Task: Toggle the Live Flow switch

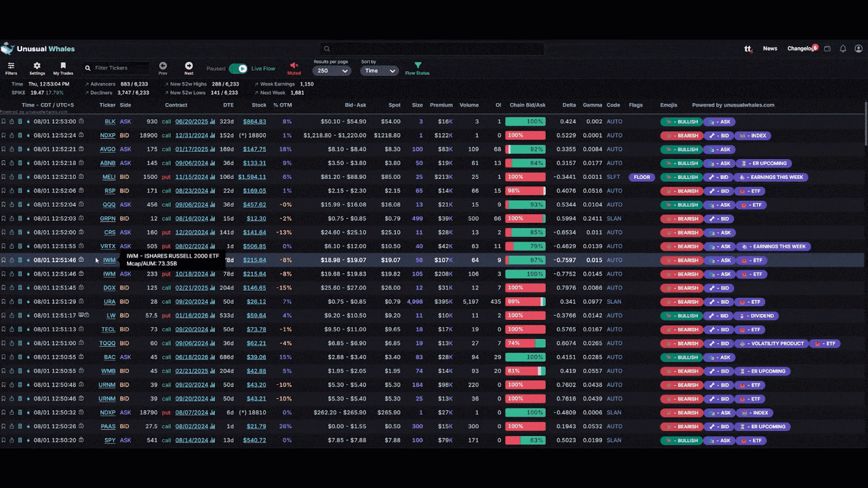Action: [x=238, y=69]
